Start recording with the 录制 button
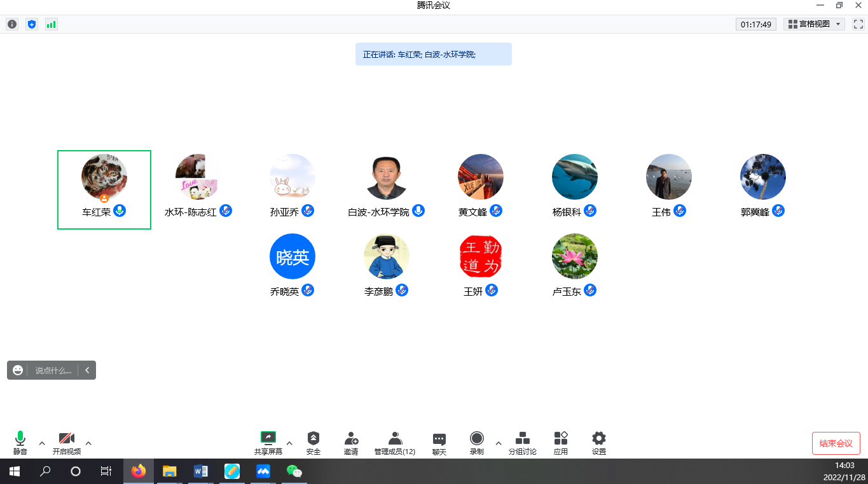This screenshot has width=868, height=484. [x=476, y=442]
